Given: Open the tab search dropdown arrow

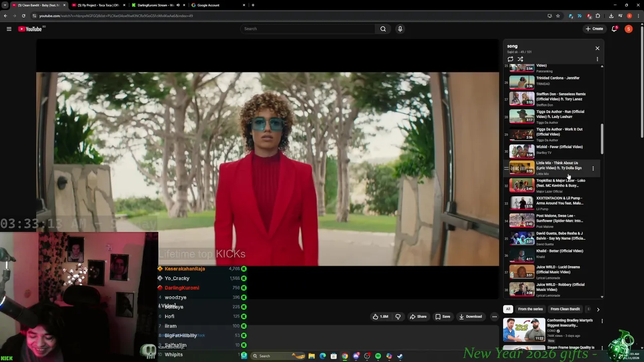Looking at the screenshot, I should [5, 5].
